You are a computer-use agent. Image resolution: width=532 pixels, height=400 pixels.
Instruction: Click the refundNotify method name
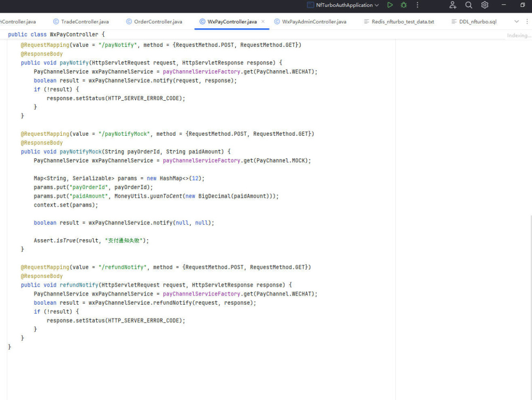[x=79, y=285]
